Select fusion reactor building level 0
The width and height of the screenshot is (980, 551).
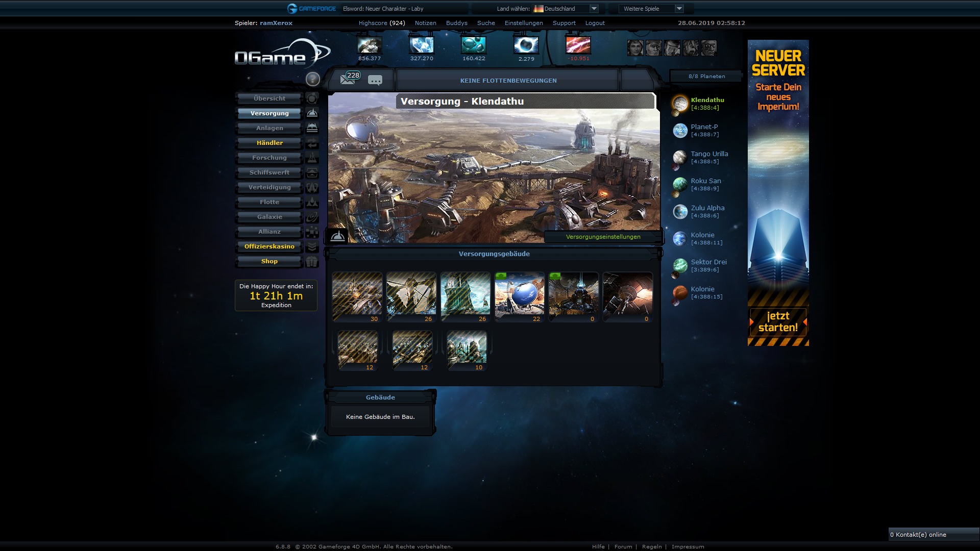pyautogui.click(x=574, y=296)
